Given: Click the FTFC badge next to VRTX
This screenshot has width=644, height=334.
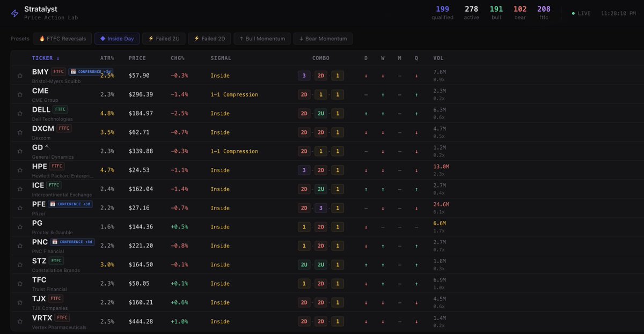Looking at the screenshot, I should coord(62,317).
